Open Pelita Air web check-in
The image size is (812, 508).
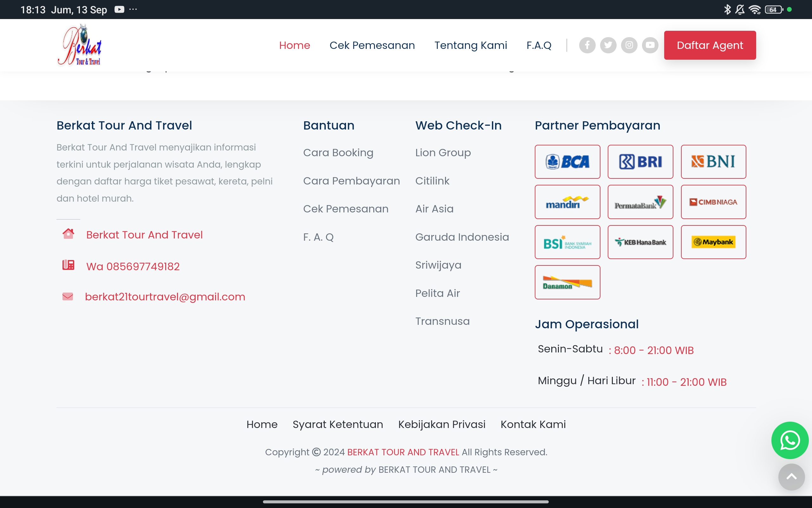(437, 293)
